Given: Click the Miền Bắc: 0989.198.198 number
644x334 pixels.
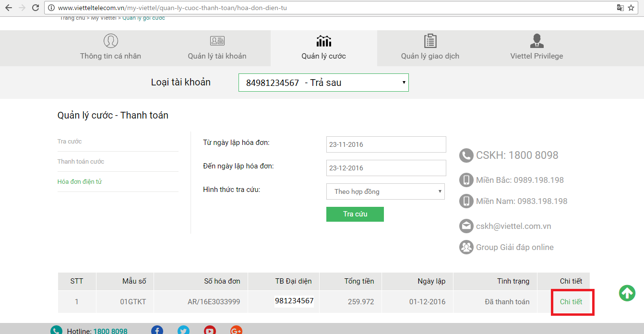Looking at the screenshot, I should [x=520, y=180].
